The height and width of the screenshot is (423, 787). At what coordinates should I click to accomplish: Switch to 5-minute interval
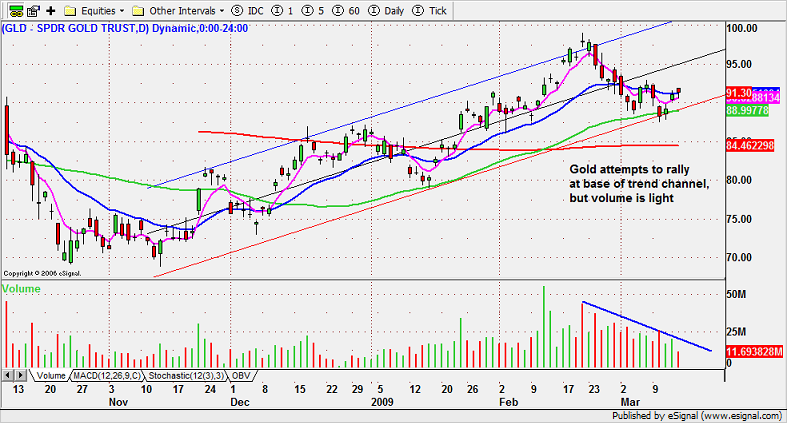(x=312, y=11)
